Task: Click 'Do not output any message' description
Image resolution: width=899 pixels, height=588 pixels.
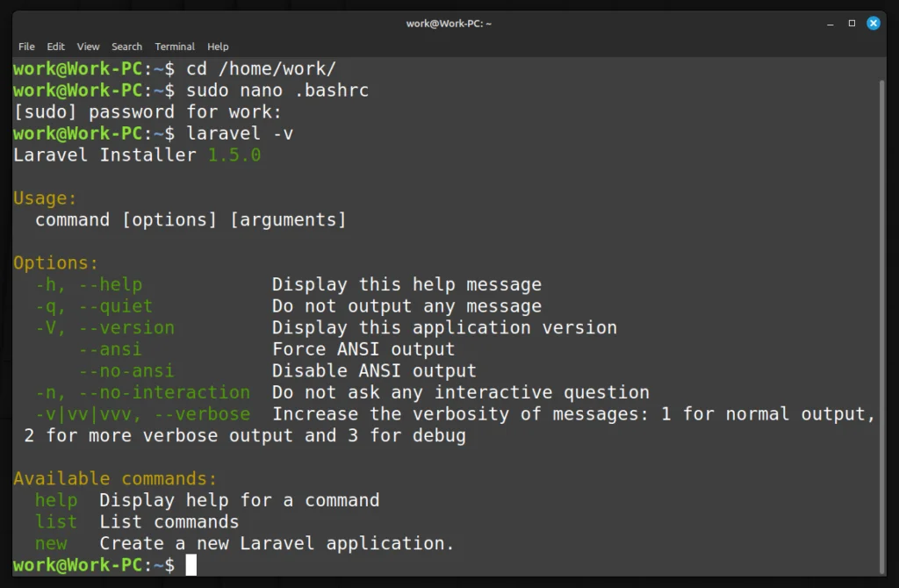Action: (x=406, y=306)
